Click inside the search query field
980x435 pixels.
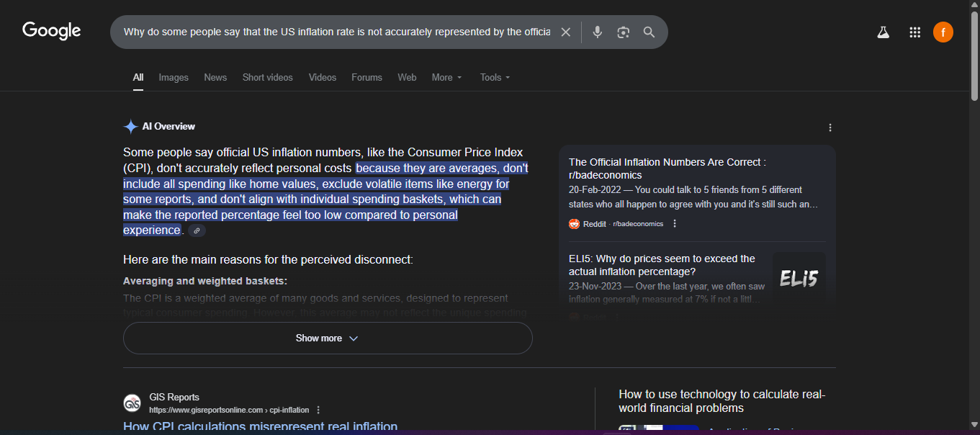[x=337, y=32]
